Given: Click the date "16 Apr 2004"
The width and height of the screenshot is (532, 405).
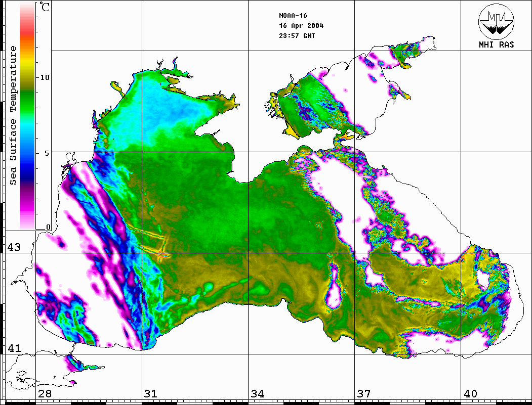Looking at the screenshot, I should coord(301,26).
